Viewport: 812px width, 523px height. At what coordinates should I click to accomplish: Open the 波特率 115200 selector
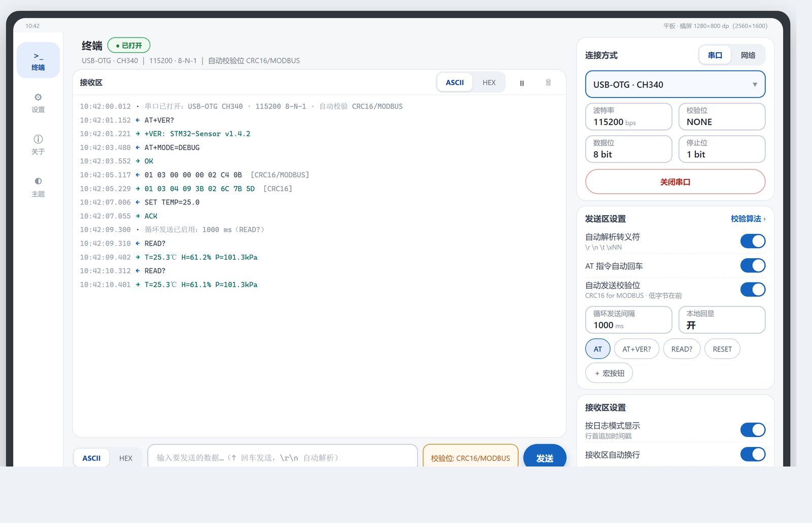tap(629, 117)
